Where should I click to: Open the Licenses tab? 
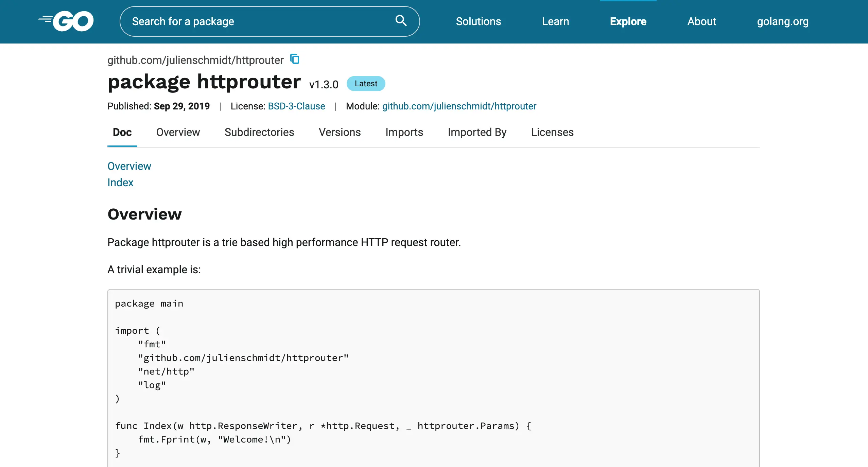[552, 132]
